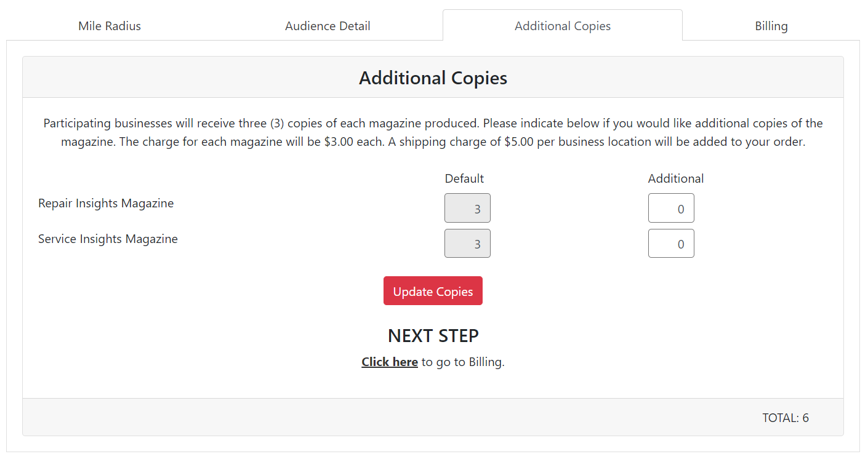Click the Repair Insights default copies field
The width and height of the screenshot is (868, 454).
[467, 209]
